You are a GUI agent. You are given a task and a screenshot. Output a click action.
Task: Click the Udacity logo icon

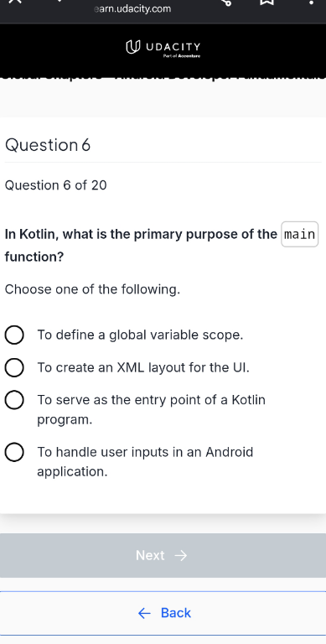[x=131, y=47]
